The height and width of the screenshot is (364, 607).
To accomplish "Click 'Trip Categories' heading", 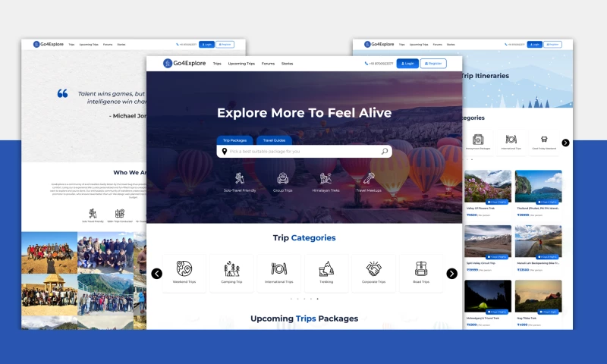I will coord(304,237).
